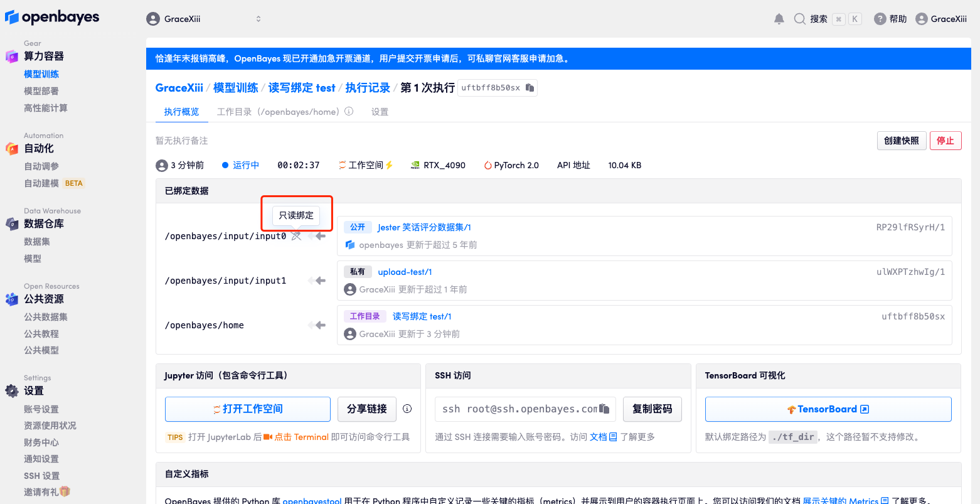Open the 自动化 section icon
Image resolution: width=980 pixels, height=504 pixels.
point(11,148)
